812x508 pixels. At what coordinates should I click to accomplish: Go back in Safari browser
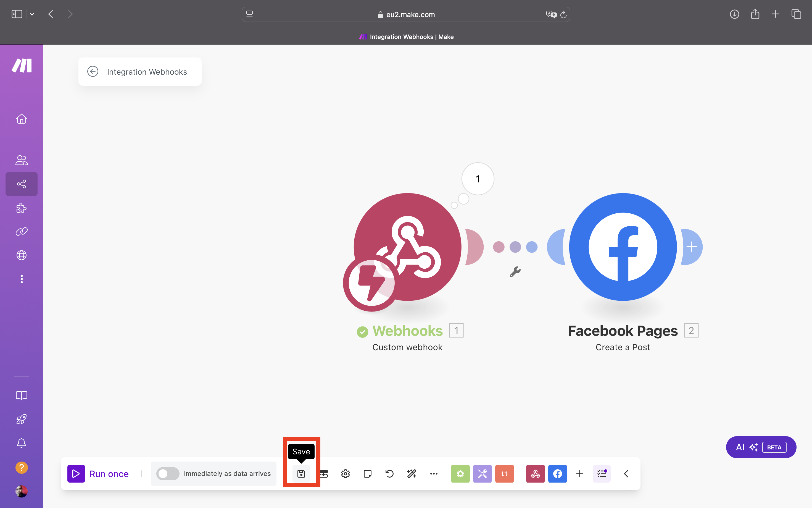point(51,14)
